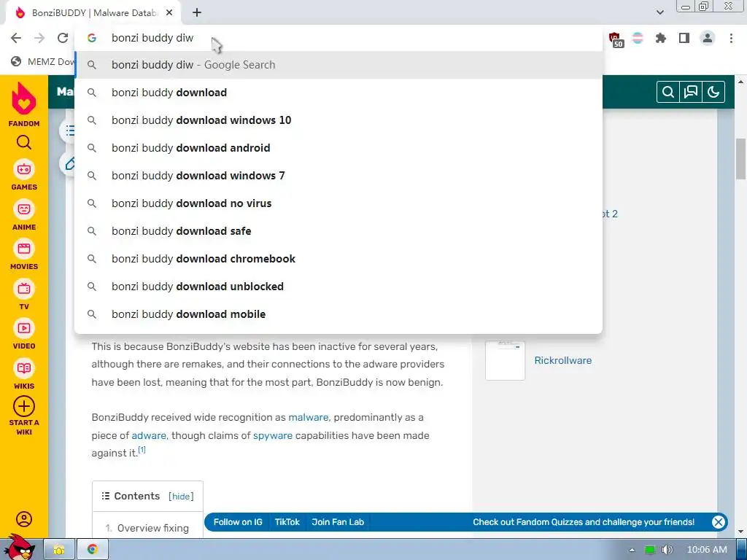Click 'Follow on IG' button
The height and width of the screenshot is (560, 747).
point(238,522)
